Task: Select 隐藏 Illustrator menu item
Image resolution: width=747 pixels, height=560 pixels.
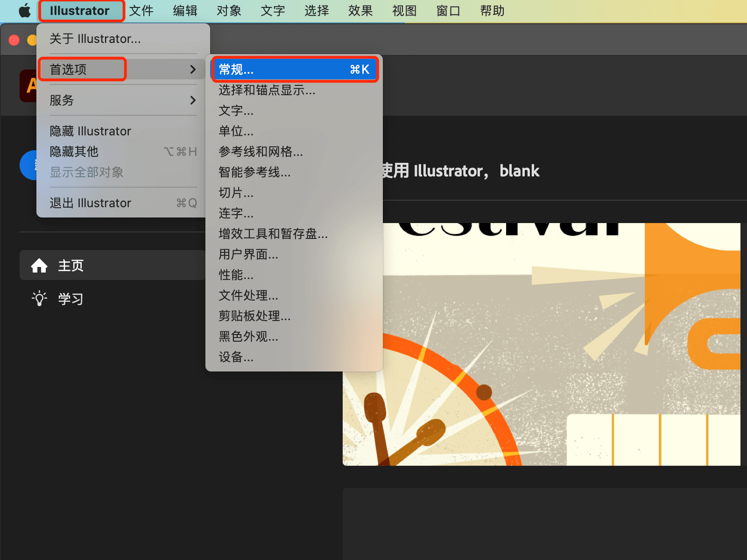Action: pyautogui.click(x=91, y=131)
